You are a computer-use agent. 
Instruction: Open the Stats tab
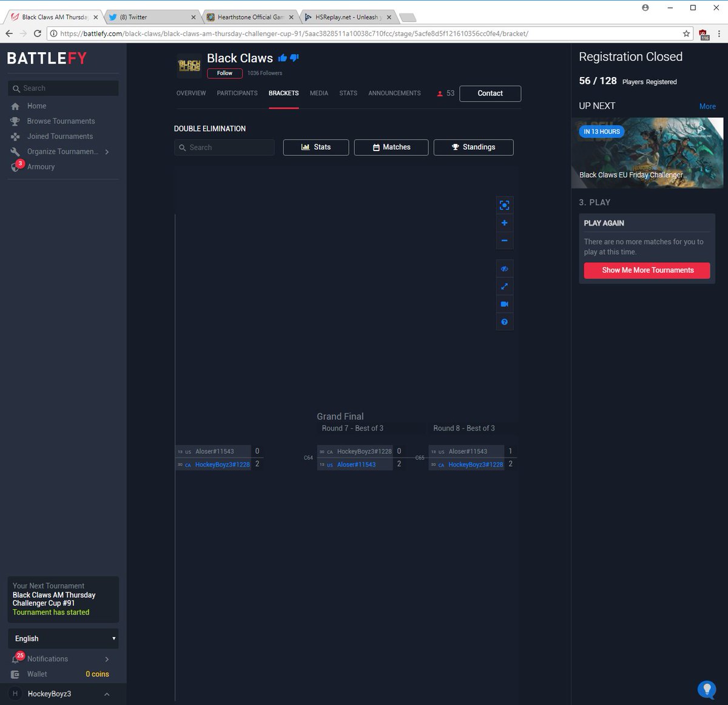(348, 93)
